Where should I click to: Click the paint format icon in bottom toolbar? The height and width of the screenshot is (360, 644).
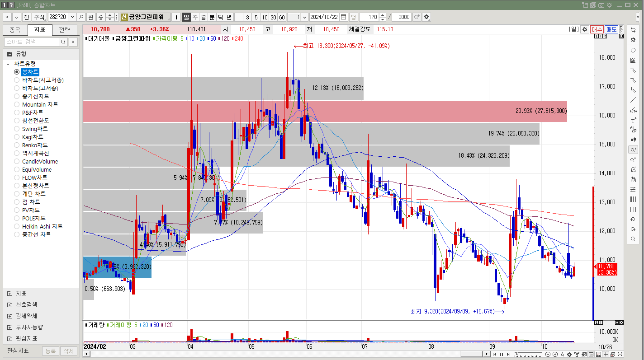coord(577,355)
